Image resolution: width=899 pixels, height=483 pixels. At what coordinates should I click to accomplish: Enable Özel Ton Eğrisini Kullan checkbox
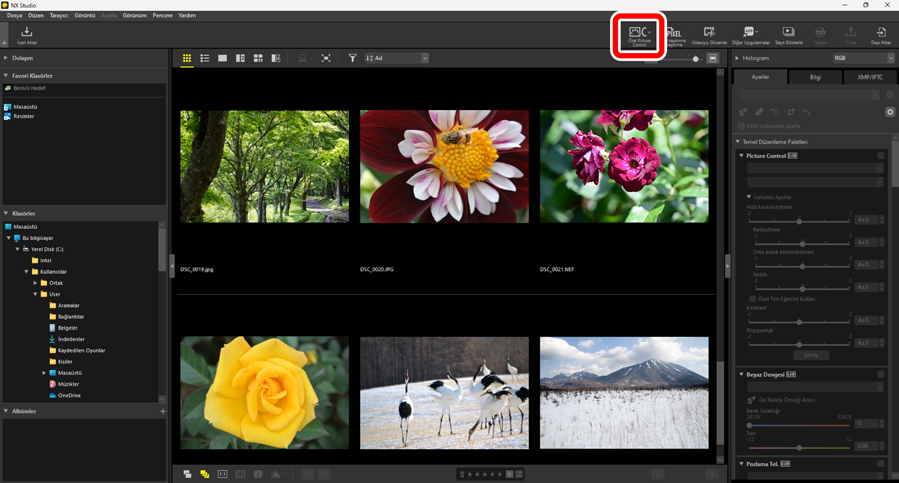pyautogui.click(x=753, y=299)
